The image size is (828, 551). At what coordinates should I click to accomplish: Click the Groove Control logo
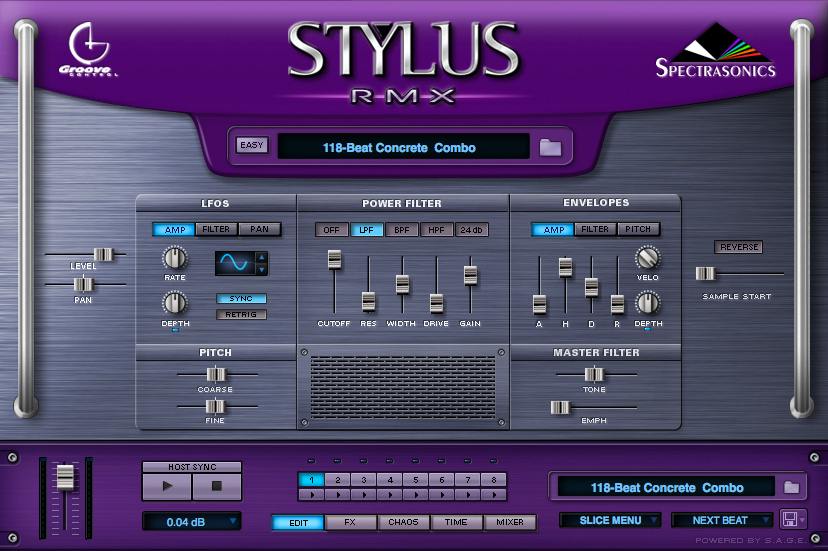tap(93, 52)
